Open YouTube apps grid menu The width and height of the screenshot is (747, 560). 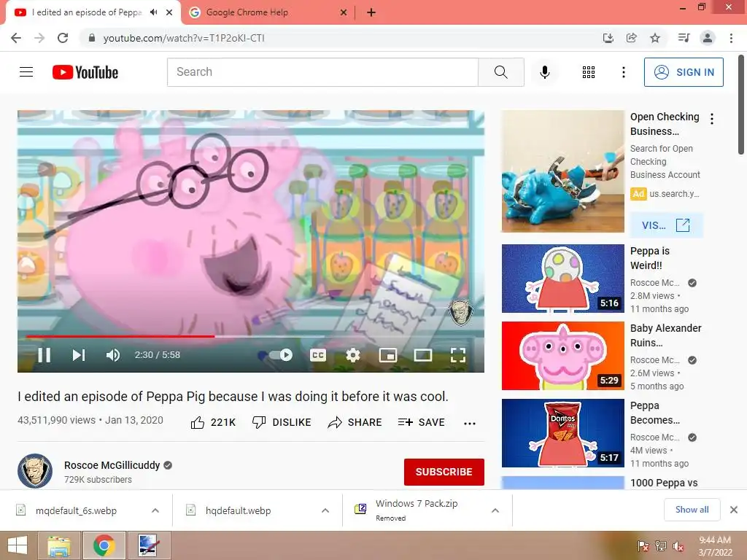click(x=589, y=72)
